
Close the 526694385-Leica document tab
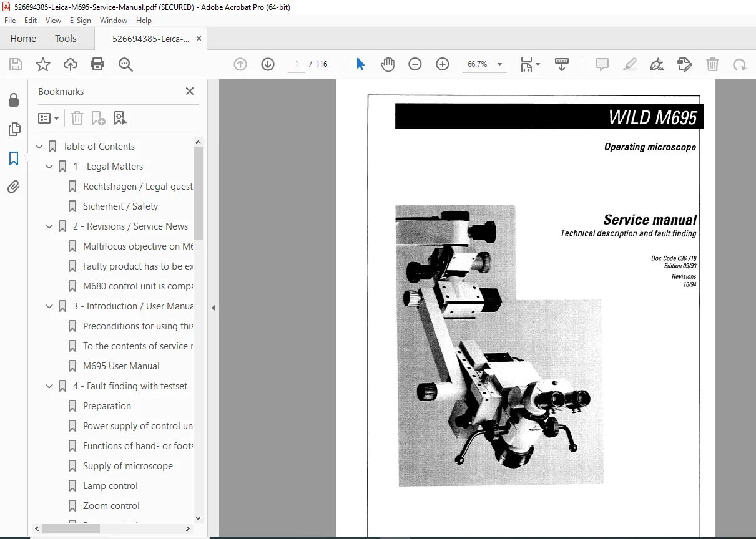(x=199, y=38)
